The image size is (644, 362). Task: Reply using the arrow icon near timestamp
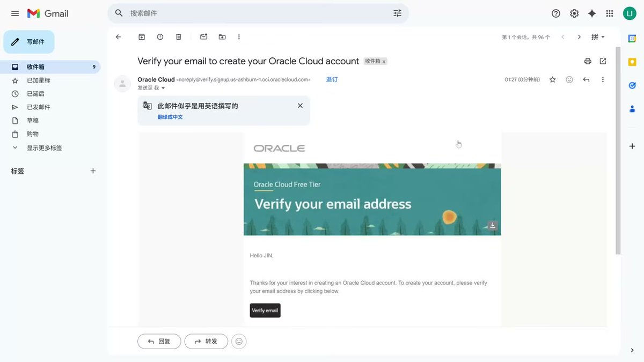586,80
